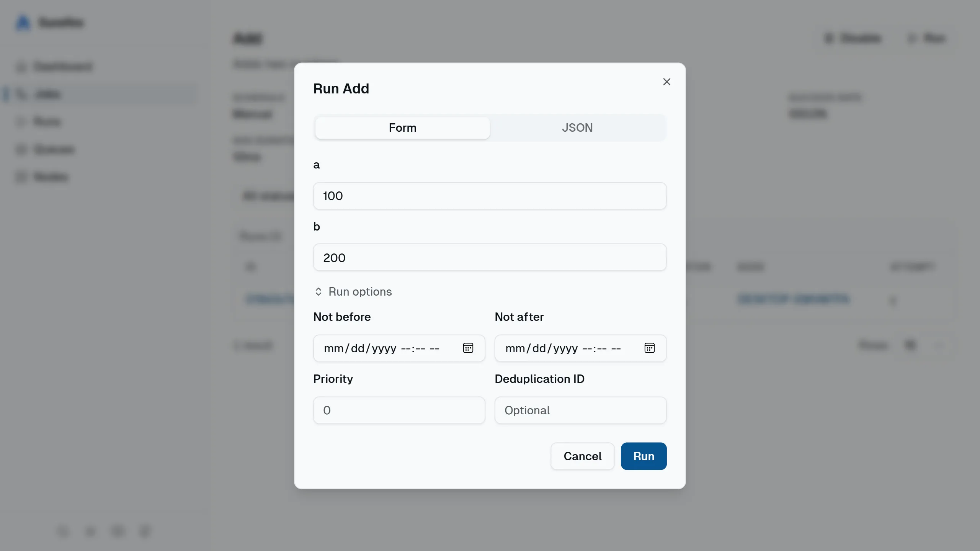Click the Deduplication ID field
Screen dimensions: 980x551
(580, 410)
